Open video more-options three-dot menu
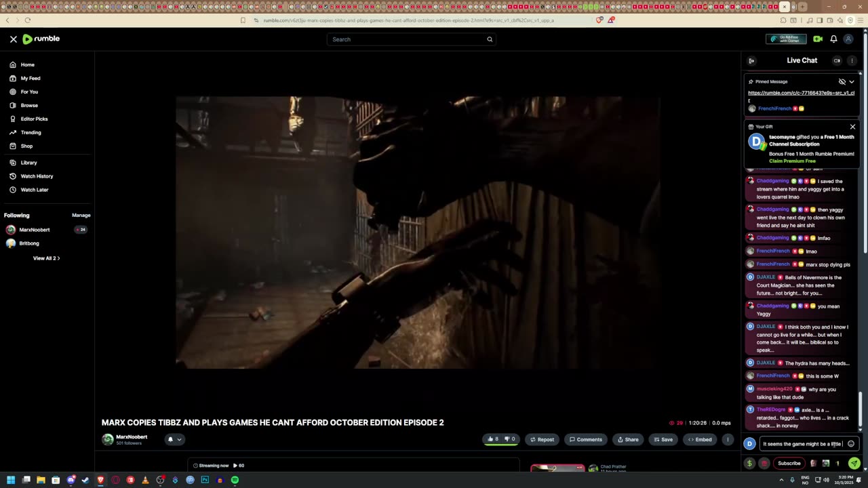 click(x=728, y=439)
